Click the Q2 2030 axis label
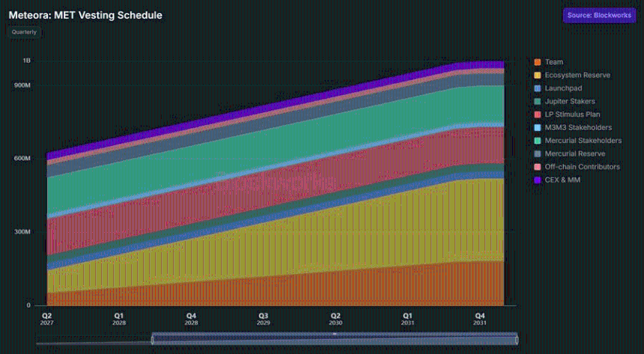 [x=335, y=319]
